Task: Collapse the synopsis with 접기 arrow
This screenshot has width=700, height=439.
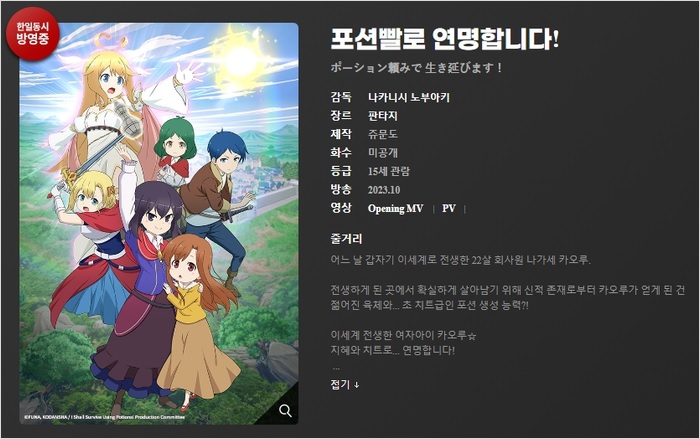Action: (345, 385)
